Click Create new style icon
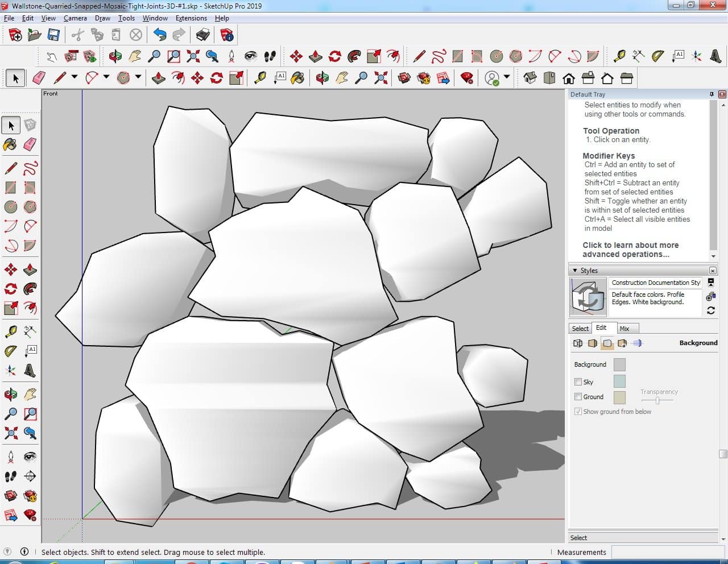Viewport: 728px width, 564px height. point(710,296)
